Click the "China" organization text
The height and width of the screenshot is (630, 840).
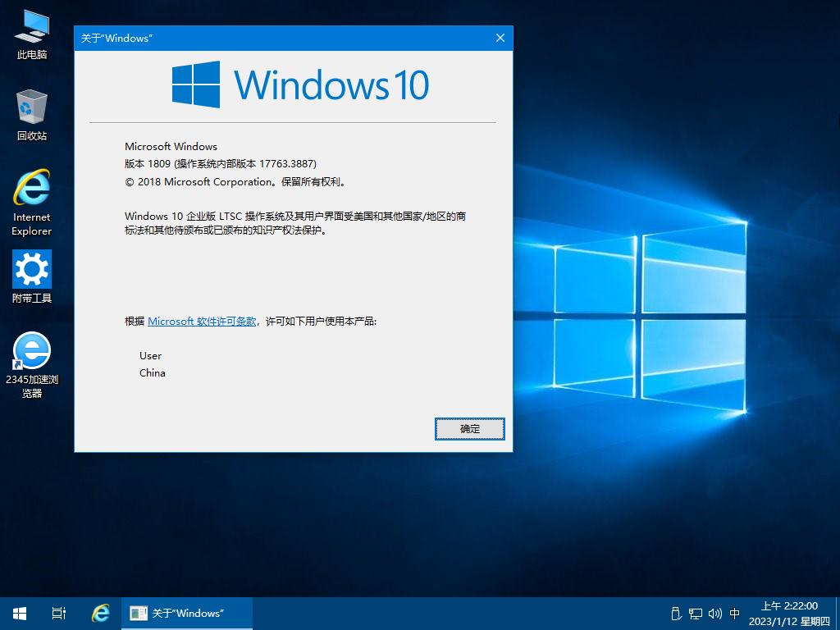[x=152, y=373]
